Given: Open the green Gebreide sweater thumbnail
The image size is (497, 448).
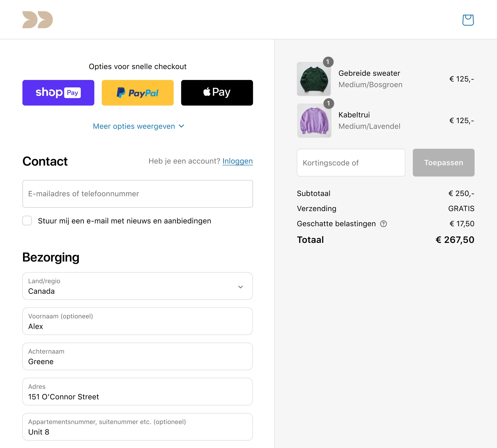Looking at the screenshot, I should (314, 79).
